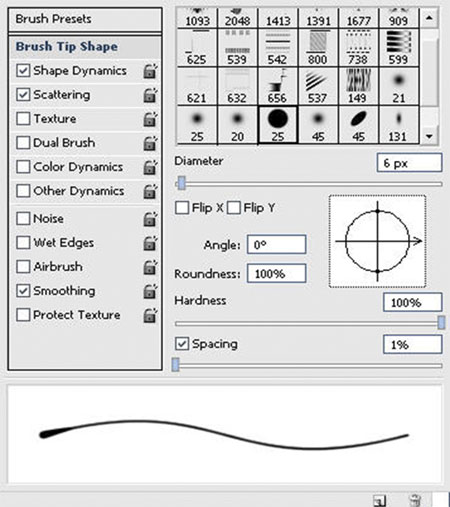Select the 131 brush preset

tap(399, 125)
